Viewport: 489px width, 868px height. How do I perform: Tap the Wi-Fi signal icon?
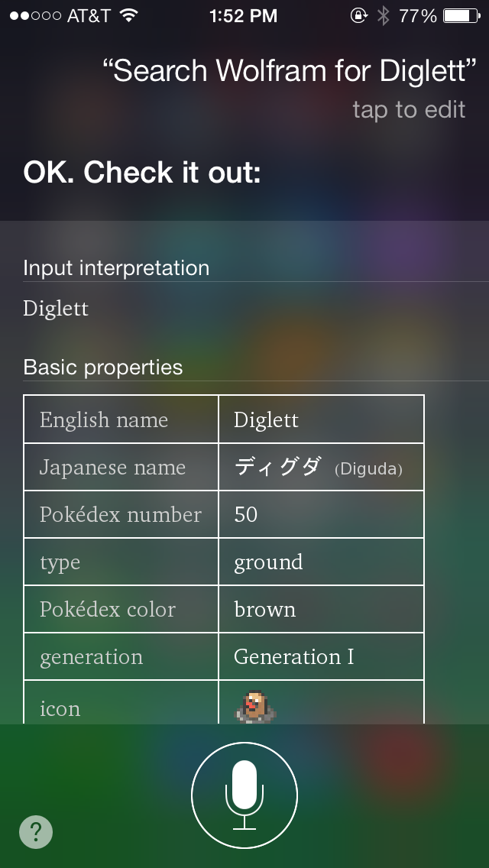[x=129, y=16]
